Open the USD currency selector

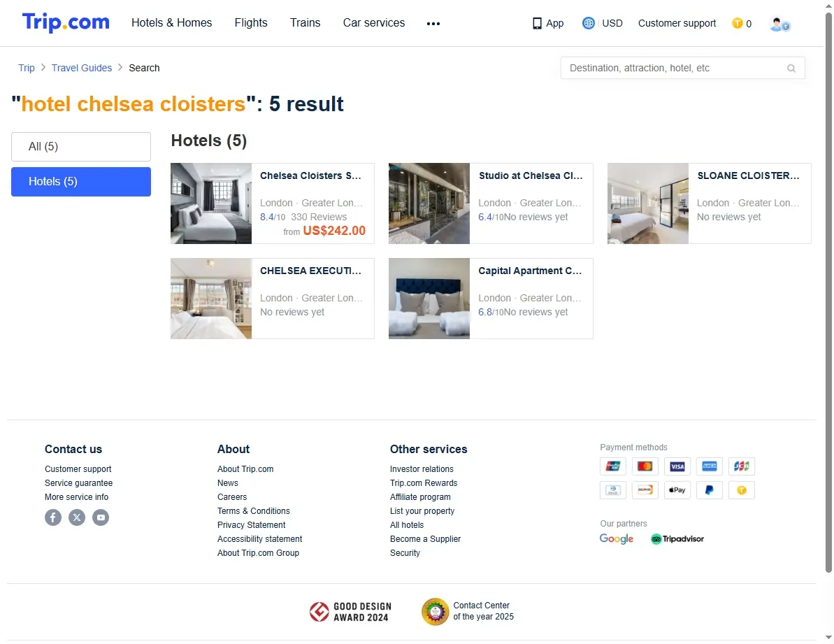pyautogui.click(x=612, y=23)
